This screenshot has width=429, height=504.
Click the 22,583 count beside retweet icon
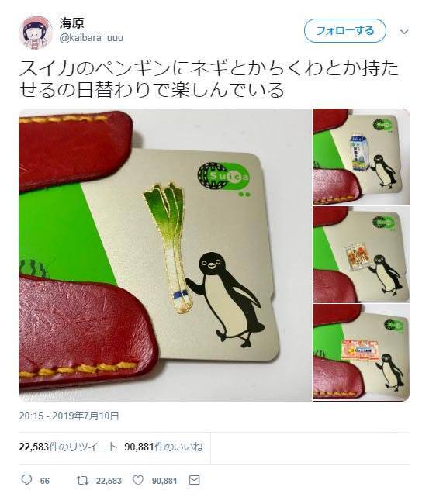click(x=109, y=481)
